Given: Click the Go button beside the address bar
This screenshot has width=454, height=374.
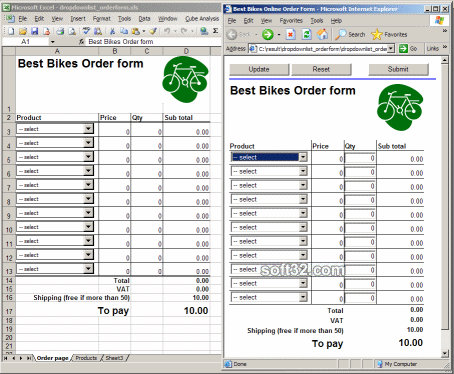Looking at the screenshot, I should coord(408,48).
